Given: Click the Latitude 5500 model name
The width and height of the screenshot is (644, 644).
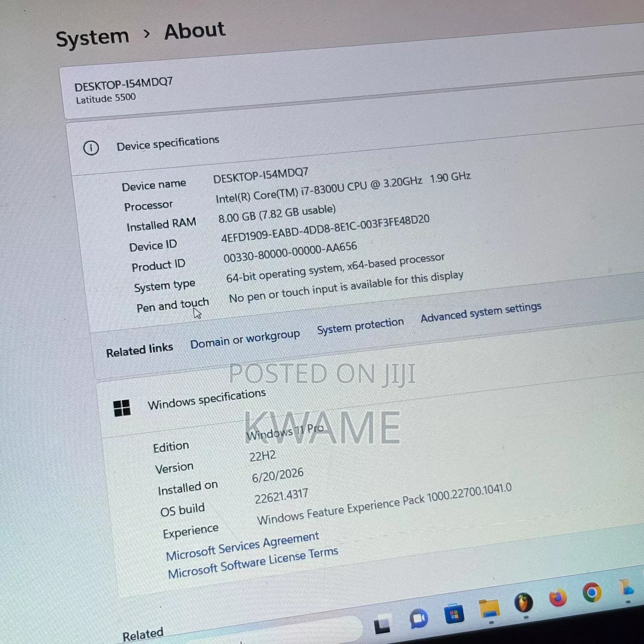Looking at the screenshot, I should pyautogui.click(x=106, y=99).
